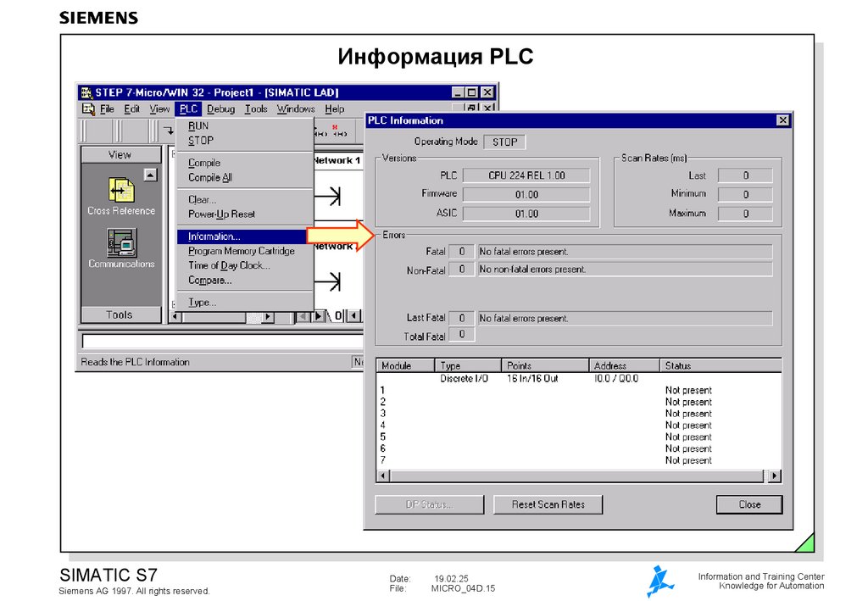Open the Communications icon in View panel
The height and width of the screenshot is (601, 868).
(121, 243)
